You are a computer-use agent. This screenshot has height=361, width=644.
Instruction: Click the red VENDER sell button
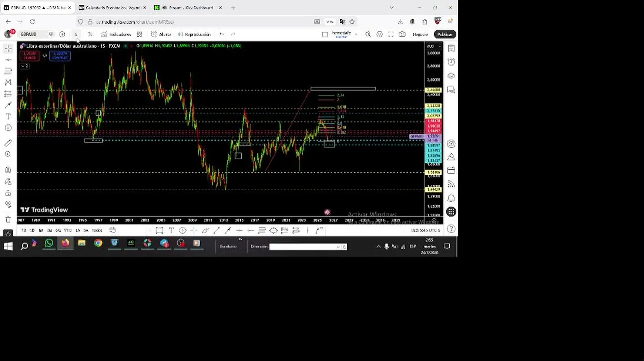pyautogui.click(x=30, y=56)
